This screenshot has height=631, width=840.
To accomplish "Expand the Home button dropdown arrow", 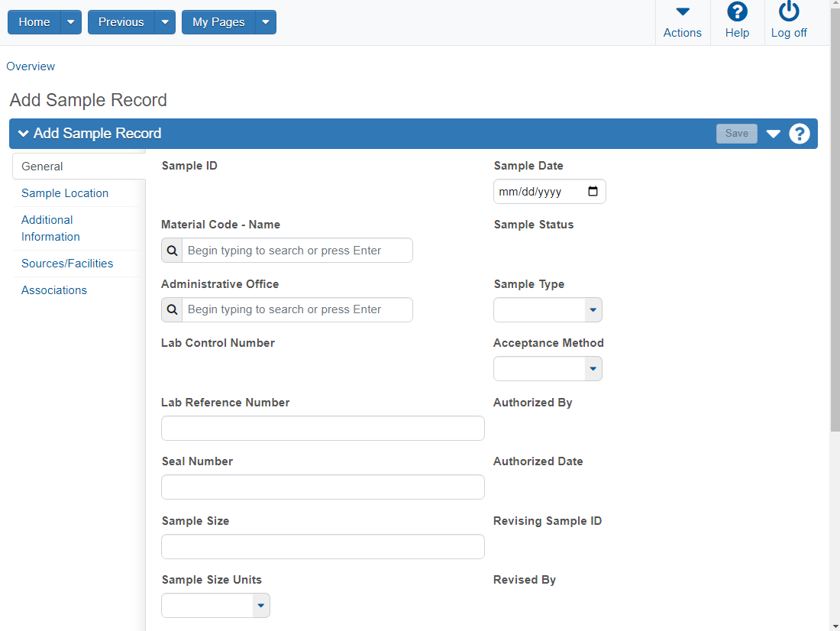I will 71,22.
